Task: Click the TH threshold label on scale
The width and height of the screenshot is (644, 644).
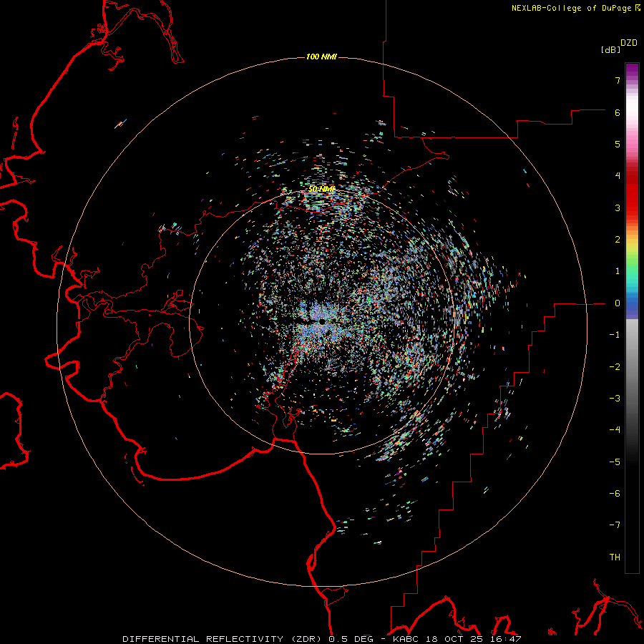Action: (x=615, y=557)
